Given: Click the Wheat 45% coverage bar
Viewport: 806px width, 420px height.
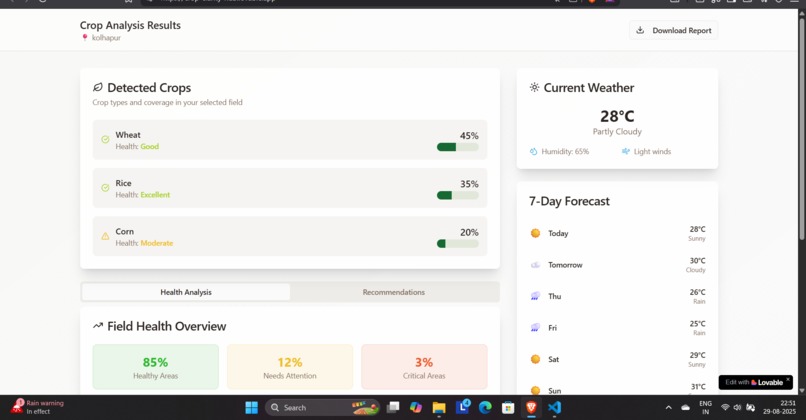Looking at the screenshot, I should 457,147.
